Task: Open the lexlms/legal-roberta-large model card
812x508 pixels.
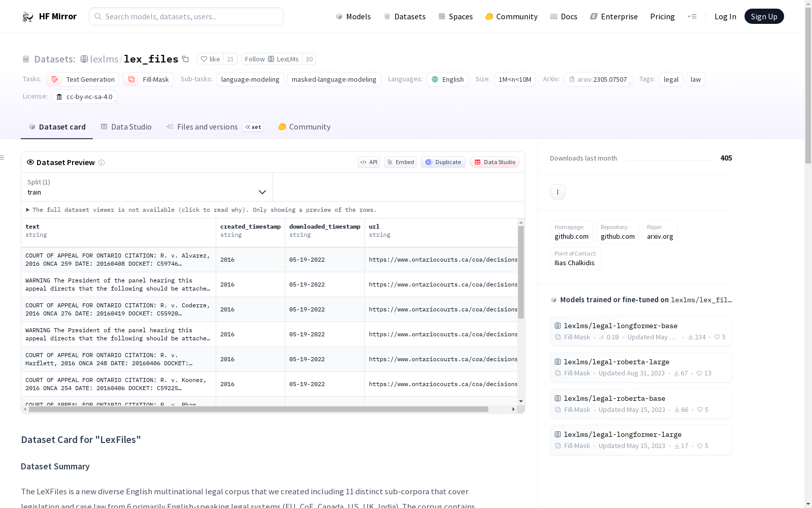Action: pos(641,367)
